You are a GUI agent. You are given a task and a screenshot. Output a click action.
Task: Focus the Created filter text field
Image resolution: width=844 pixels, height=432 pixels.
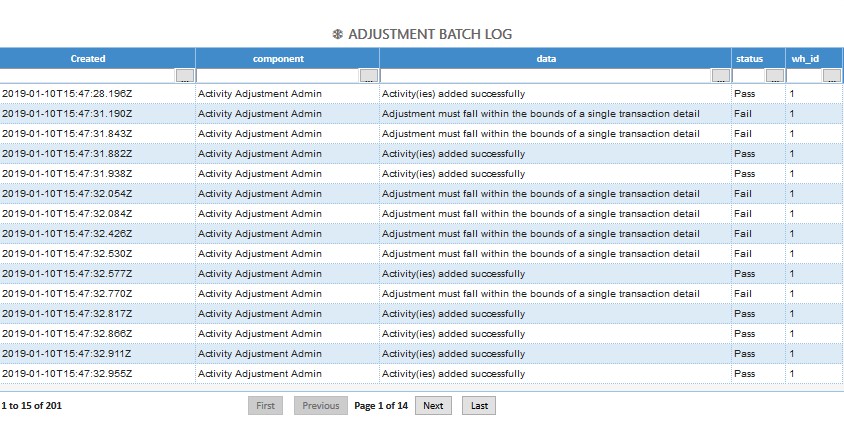coord(88,76)
